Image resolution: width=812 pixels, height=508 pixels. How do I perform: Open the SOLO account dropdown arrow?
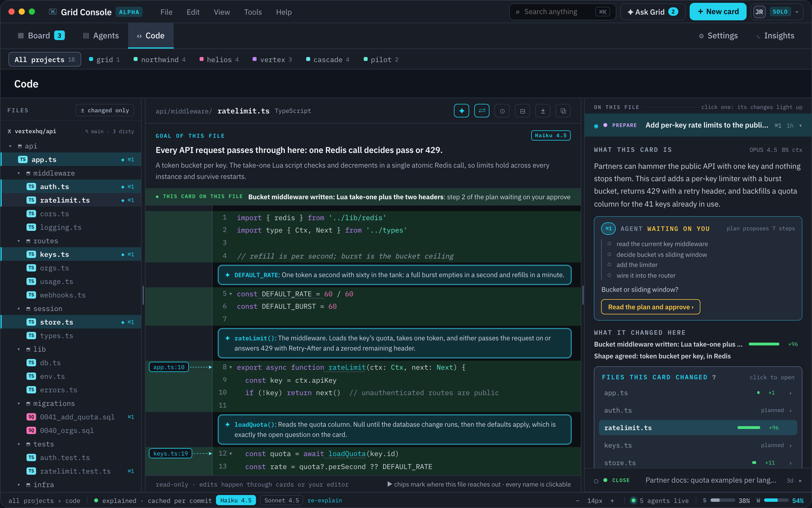click(x=797, y=12)
